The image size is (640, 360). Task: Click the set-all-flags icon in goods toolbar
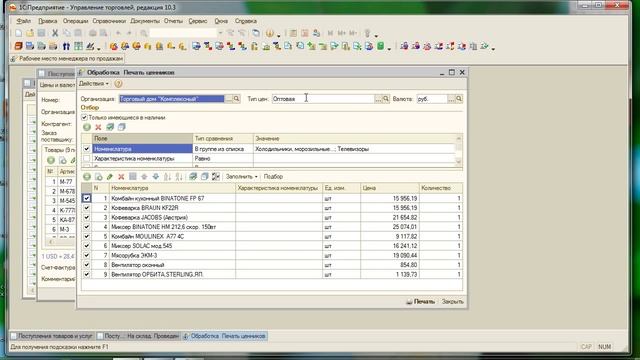[x=193, y=176]
